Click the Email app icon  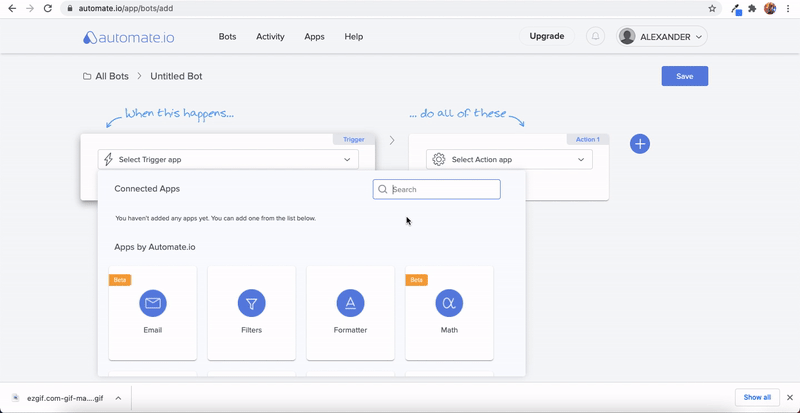click(153, 303)
